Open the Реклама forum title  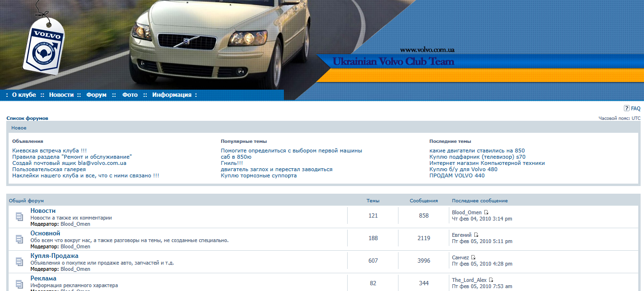43,278
